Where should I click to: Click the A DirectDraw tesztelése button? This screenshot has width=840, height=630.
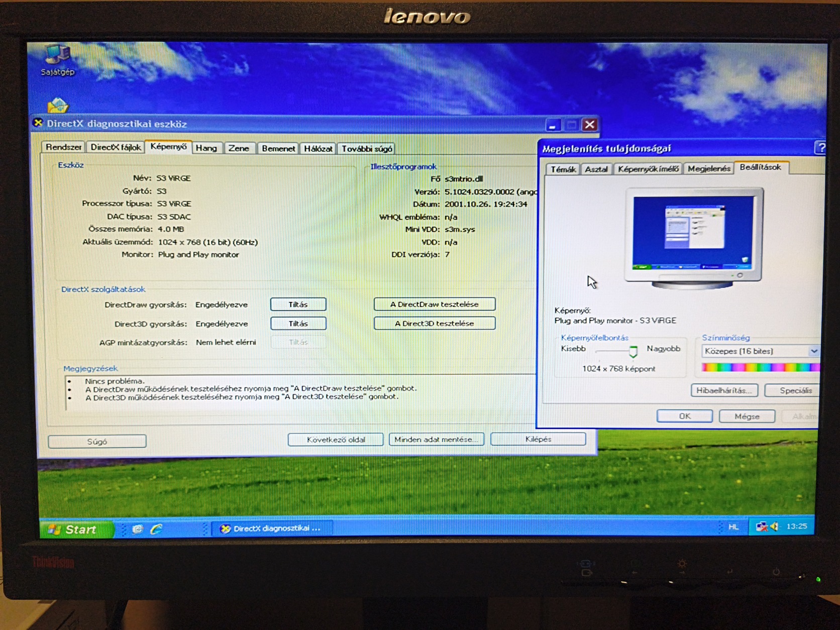pos(435,304)
